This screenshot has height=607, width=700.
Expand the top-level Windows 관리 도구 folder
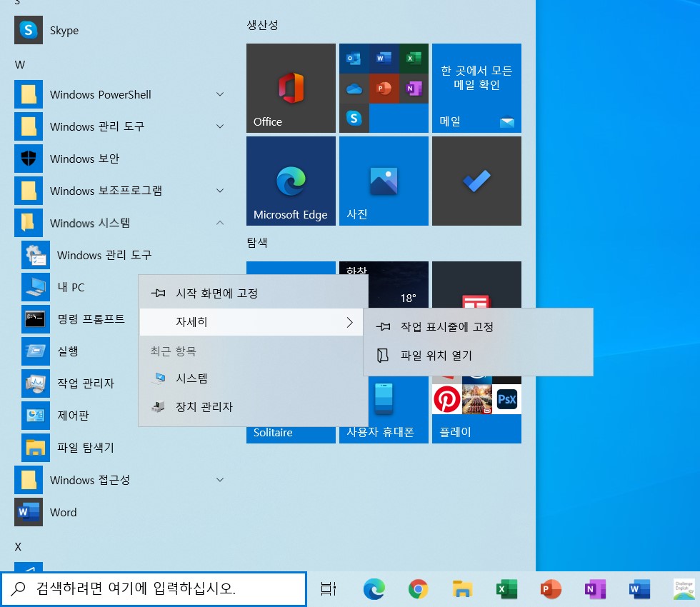[121, 126]
